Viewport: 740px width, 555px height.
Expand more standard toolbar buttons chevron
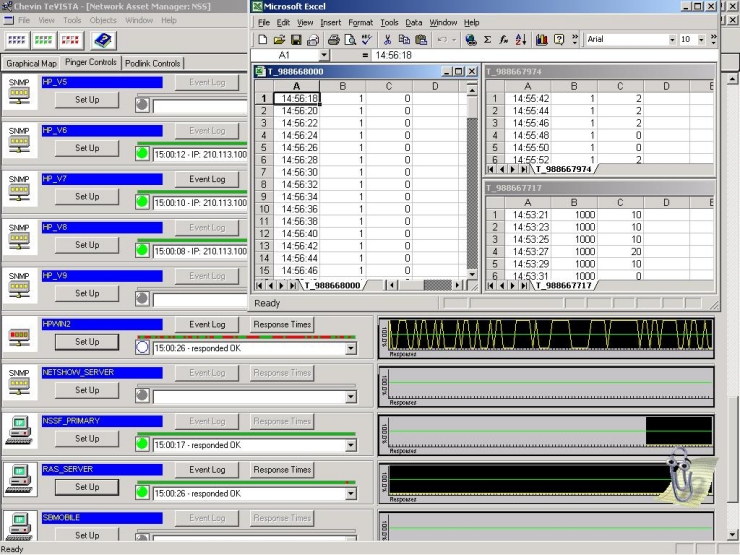[575, 40]
